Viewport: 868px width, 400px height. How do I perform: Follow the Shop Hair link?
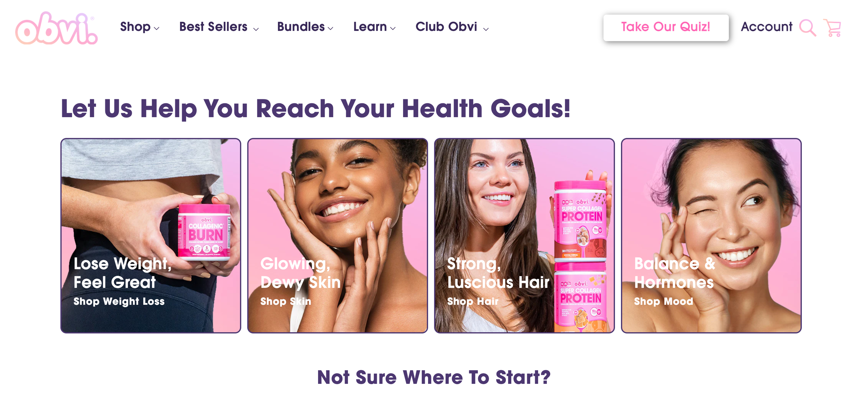point(472,301)
